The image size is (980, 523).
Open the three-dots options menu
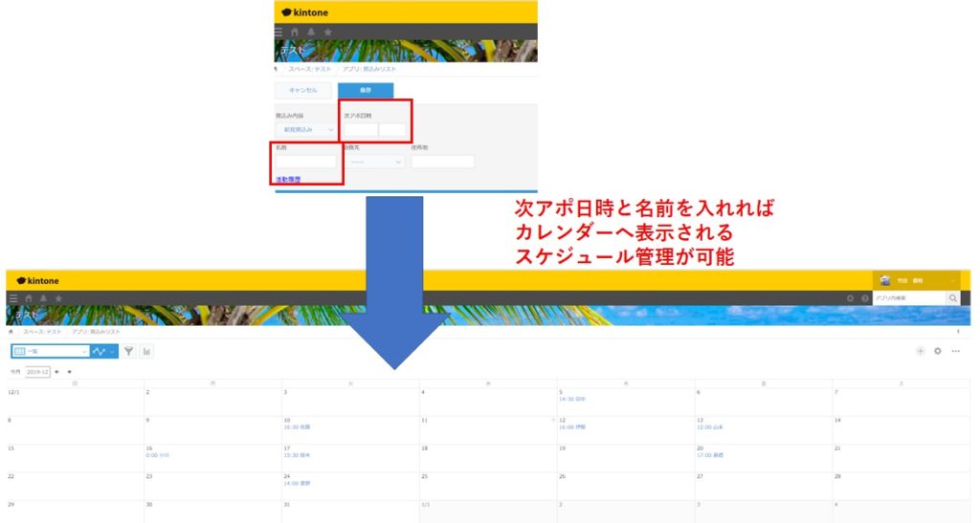coord(956,351)
